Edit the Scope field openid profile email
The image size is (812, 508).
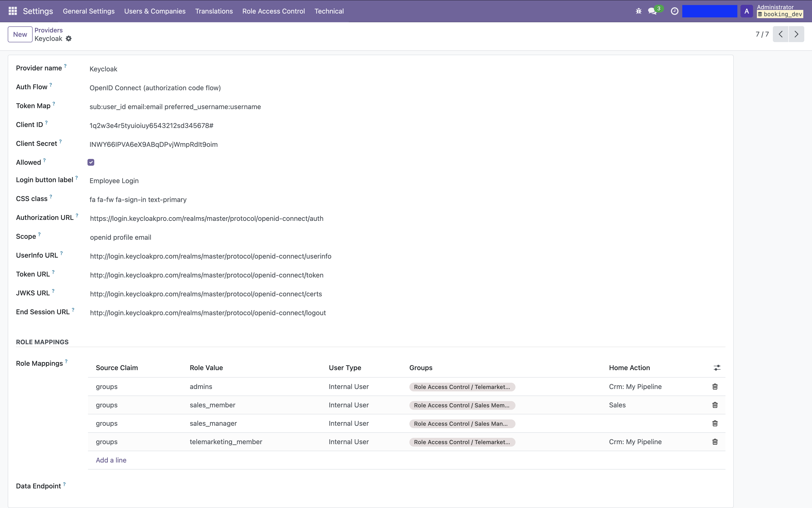[x=407, y=238]
